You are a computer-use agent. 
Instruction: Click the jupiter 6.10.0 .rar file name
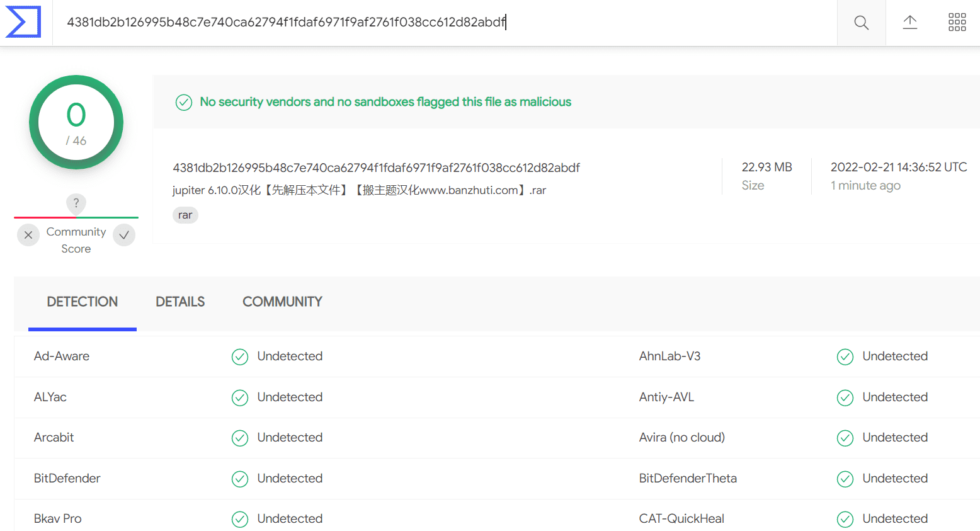[359, 190]
